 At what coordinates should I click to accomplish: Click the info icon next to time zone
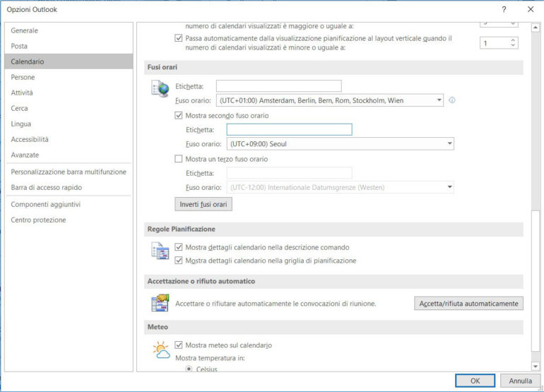pos(451,100)
